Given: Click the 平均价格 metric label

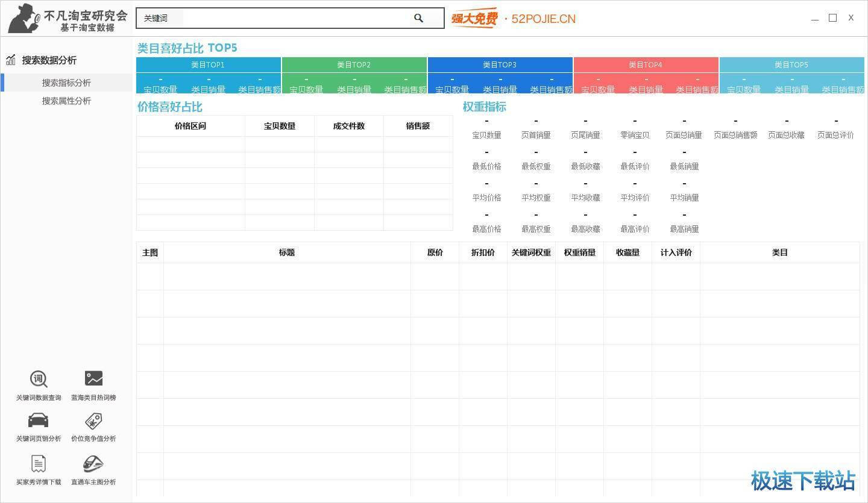Looking at the screenshot, I should click(486, 198).
